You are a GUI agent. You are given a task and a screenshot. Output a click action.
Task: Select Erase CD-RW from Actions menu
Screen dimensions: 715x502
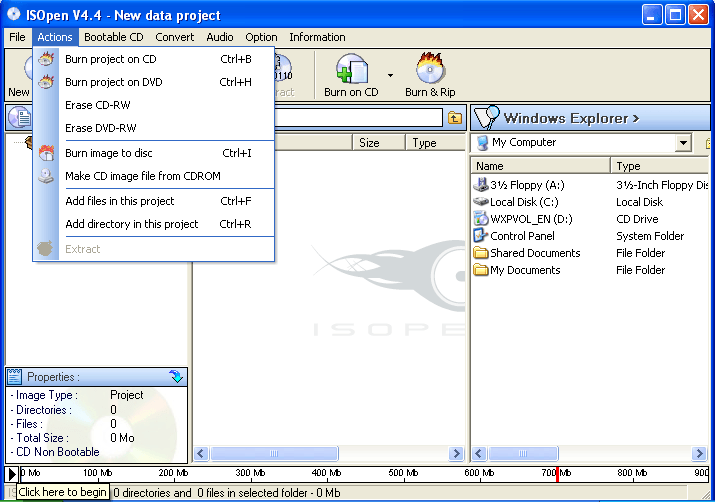pyautogui.click(x=154, y=105)
